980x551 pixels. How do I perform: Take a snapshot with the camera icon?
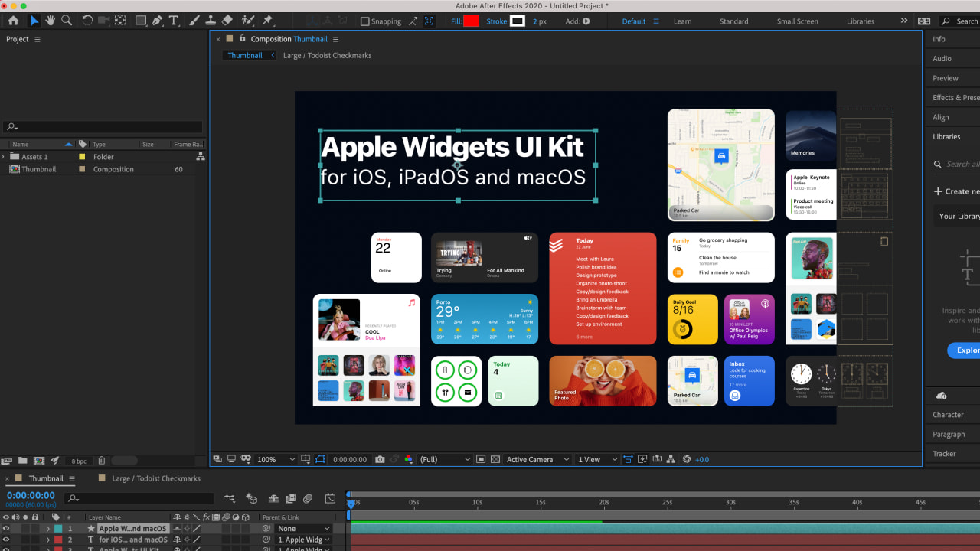(x=380, y=459)
